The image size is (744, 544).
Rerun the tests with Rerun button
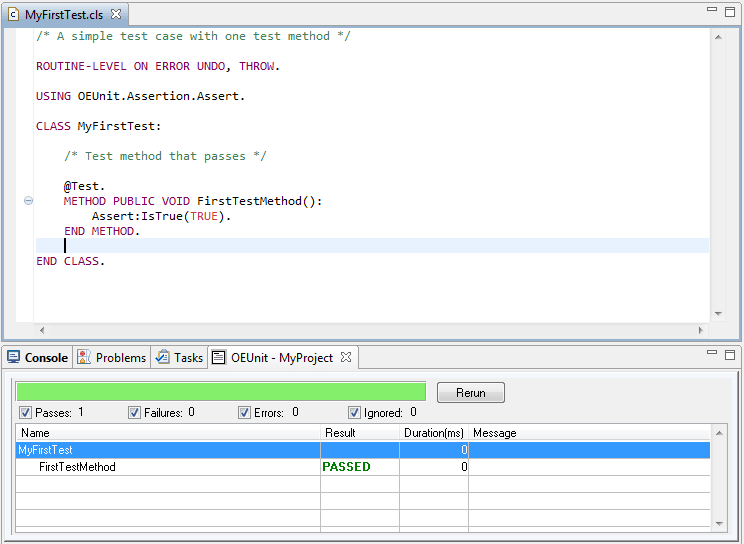click(471, 393)
